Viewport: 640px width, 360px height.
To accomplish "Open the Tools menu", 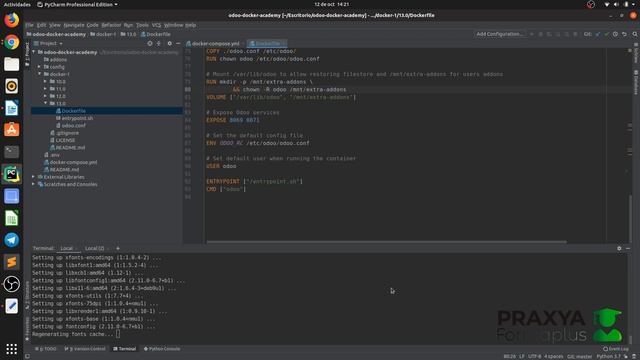I will (x=142, y=25).
